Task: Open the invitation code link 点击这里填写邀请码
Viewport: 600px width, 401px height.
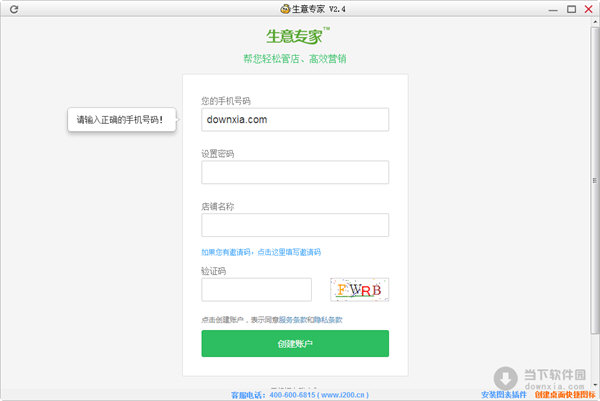Action: tap(289, 252)
